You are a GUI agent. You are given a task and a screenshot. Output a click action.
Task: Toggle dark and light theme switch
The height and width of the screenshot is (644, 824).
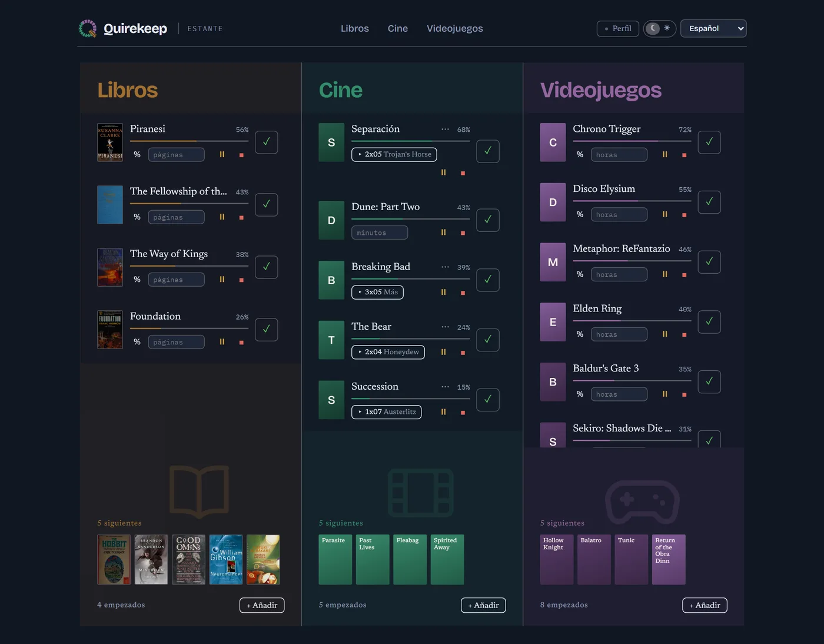(x=659, y=28)
